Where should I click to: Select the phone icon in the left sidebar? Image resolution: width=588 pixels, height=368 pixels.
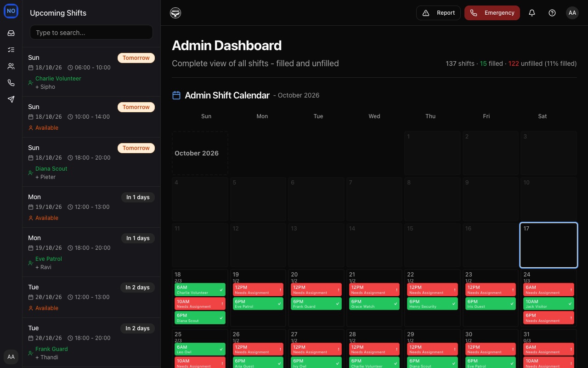coord(11,83)
